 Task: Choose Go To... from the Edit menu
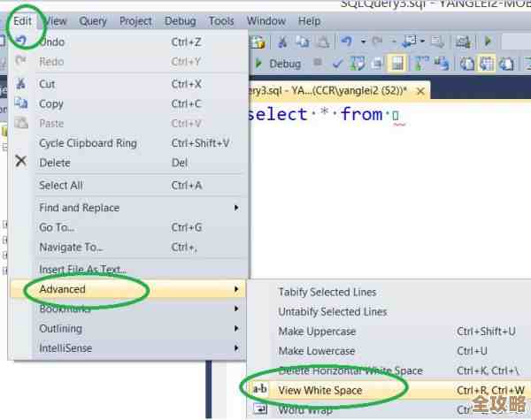[x=128, y=227]
